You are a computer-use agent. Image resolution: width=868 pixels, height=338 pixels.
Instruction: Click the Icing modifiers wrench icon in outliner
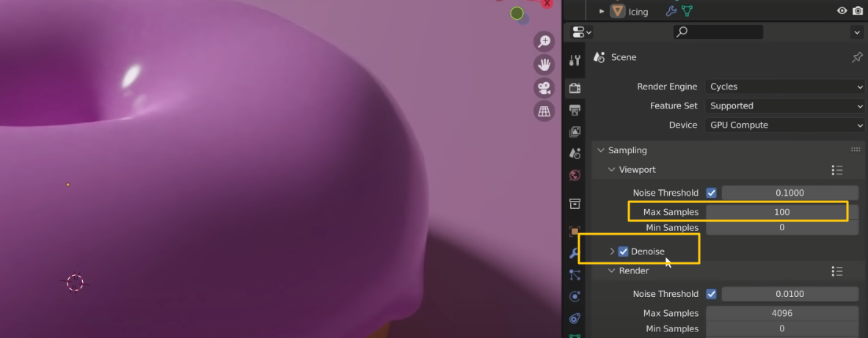(x=671, y=11)
